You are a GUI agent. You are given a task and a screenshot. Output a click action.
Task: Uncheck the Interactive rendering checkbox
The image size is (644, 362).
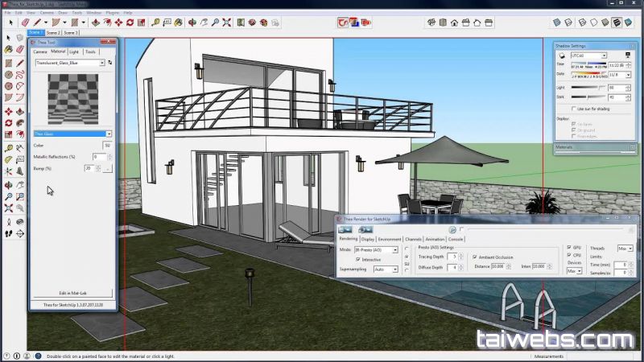click(357, 260)
